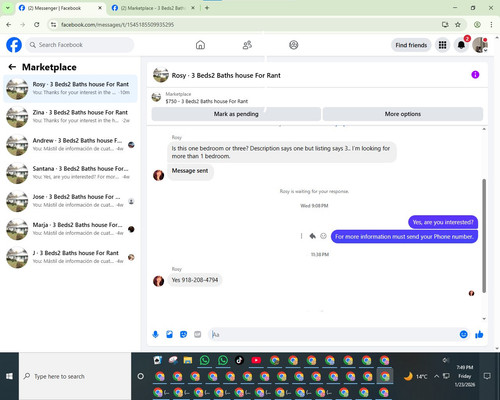Click the Facebook URL address bar

pyautogui.click(x=247, y=24)
